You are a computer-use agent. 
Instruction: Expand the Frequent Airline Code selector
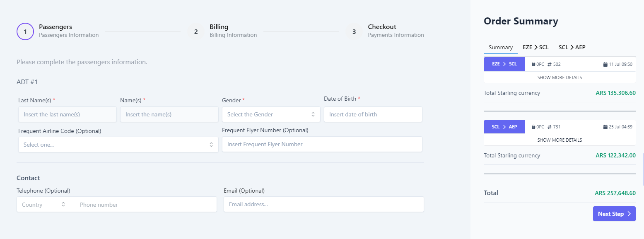pyautogui.click(x=118, y=145)
